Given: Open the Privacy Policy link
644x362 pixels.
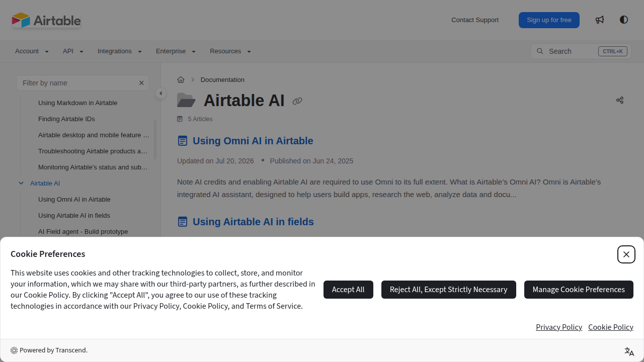Looking at the screenshot, I should 559,327.
